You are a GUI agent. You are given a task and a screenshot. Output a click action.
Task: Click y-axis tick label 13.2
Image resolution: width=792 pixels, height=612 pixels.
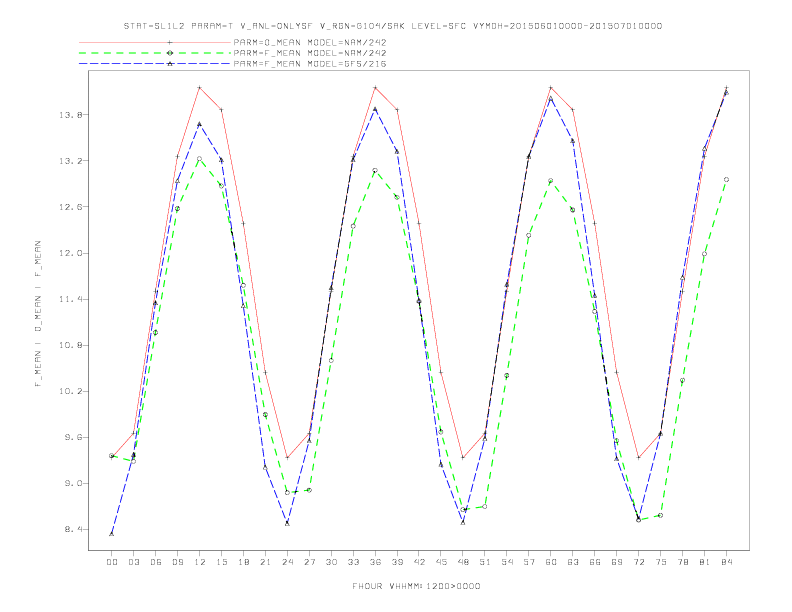71,161
